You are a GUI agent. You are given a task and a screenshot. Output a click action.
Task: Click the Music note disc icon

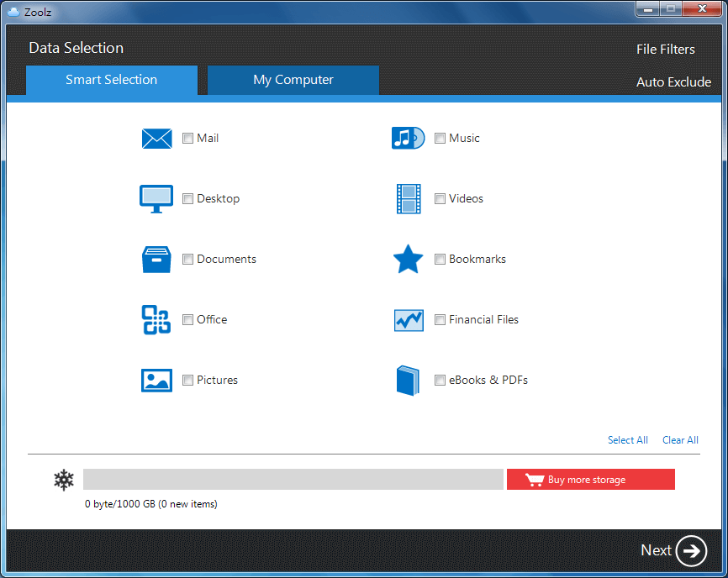408,139
